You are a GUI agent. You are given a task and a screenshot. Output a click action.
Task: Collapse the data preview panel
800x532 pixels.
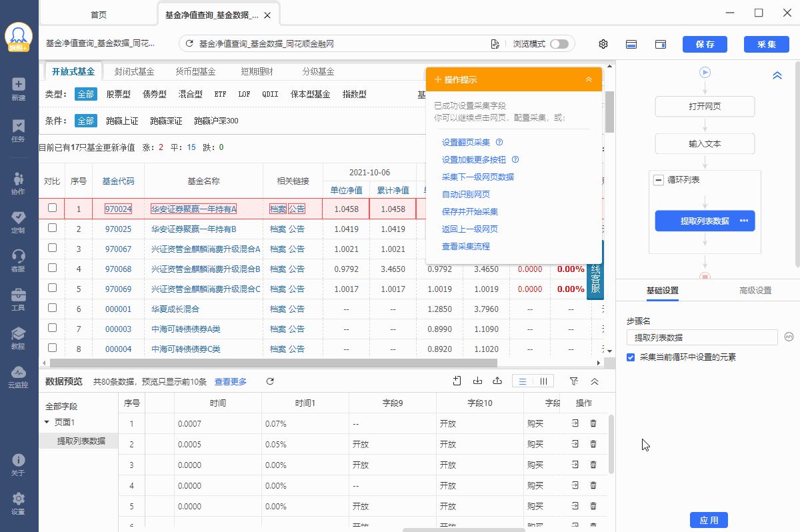[x=595, y=381]
